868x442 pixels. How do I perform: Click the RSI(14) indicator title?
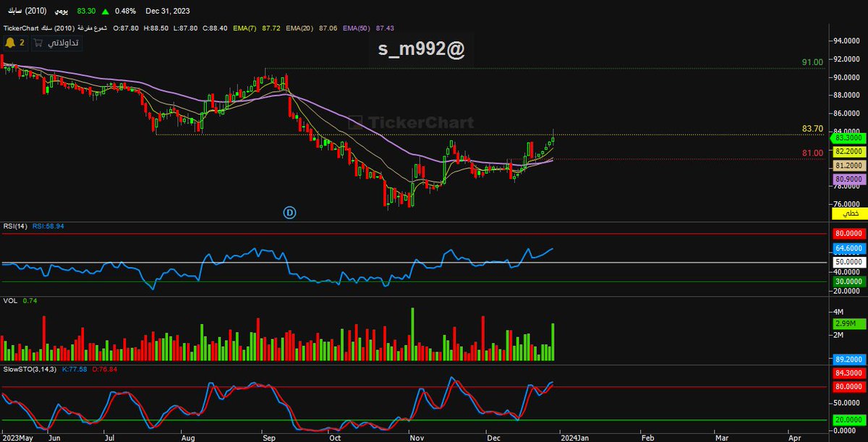[x=14, y=227]
